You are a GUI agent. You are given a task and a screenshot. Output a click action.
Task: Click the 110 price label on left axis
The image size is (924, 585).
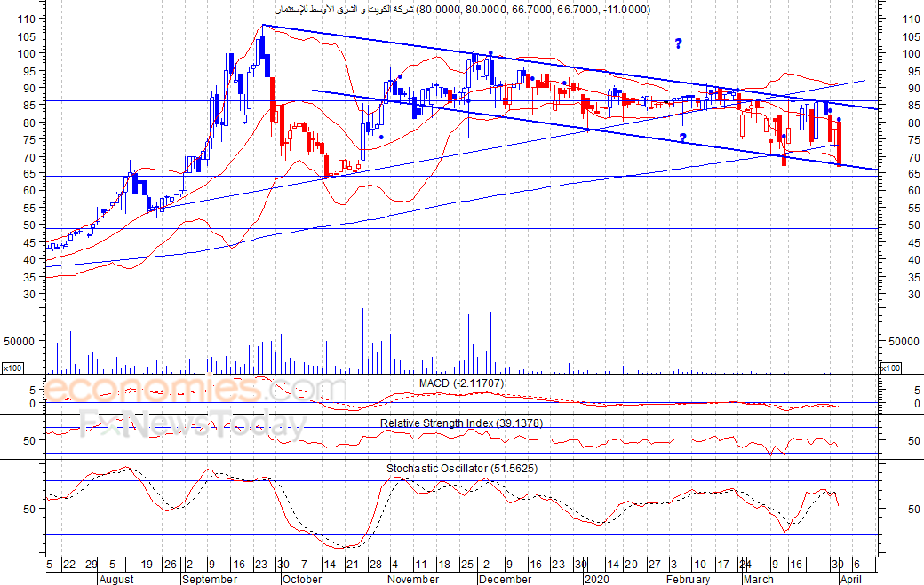(x=27, y=19)
